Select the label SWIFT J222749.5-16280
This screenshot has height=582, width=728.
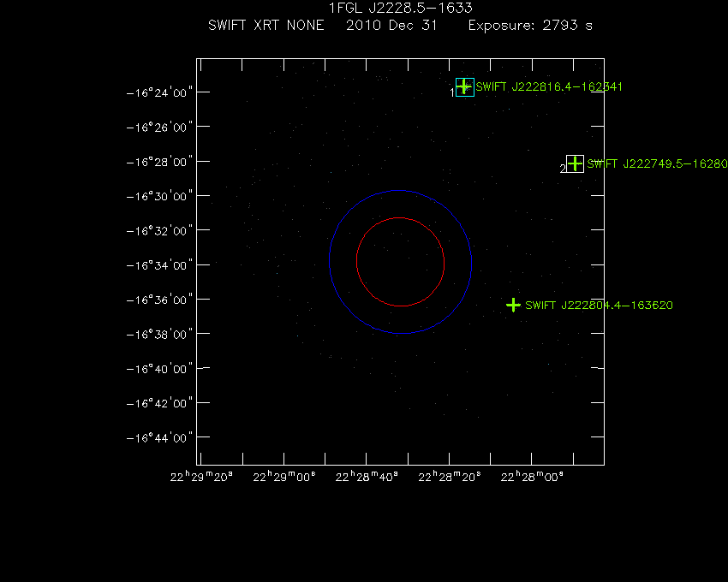click(657, 163)
